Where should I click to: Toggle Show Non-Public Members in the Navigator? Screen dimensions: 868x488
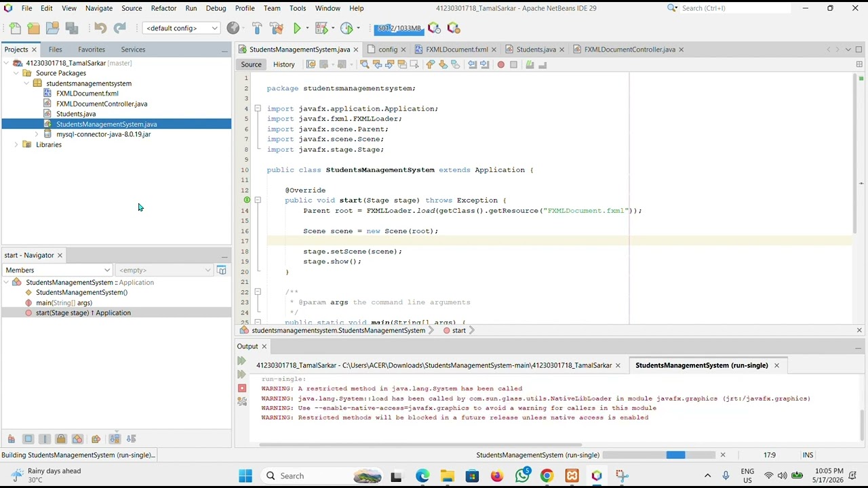tap(60, 439)
